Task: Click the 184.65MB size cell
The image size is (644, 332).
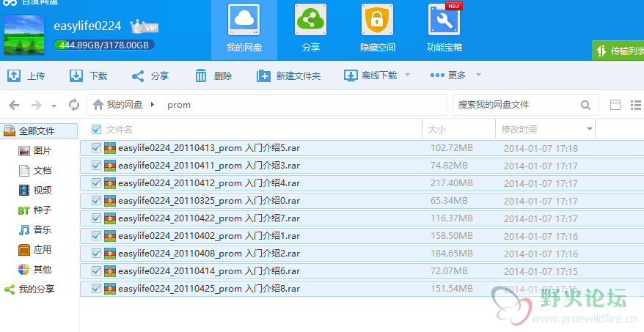Action: [451, 254]
